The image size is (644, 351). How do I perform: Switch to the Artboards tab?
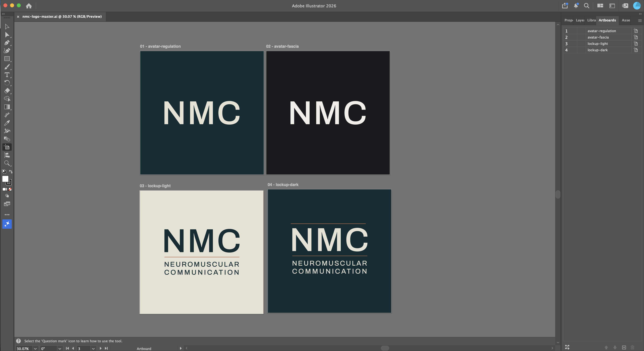[607, 20]
